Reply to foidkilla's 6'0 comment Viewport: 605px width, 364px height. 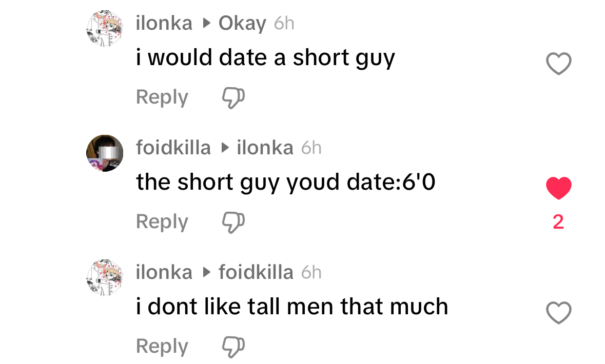tap(162, 222)
